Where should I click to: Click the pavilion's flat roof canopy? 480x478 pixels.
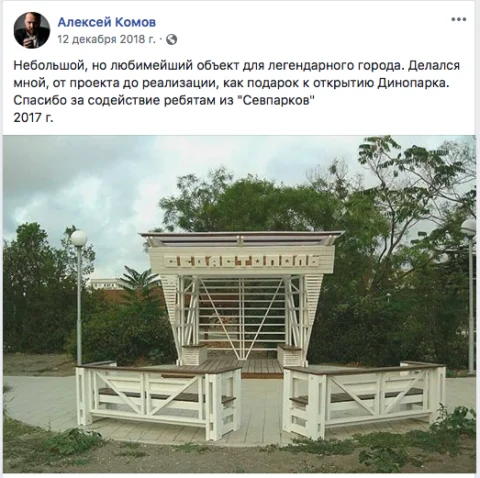click(x=242, y=238)
